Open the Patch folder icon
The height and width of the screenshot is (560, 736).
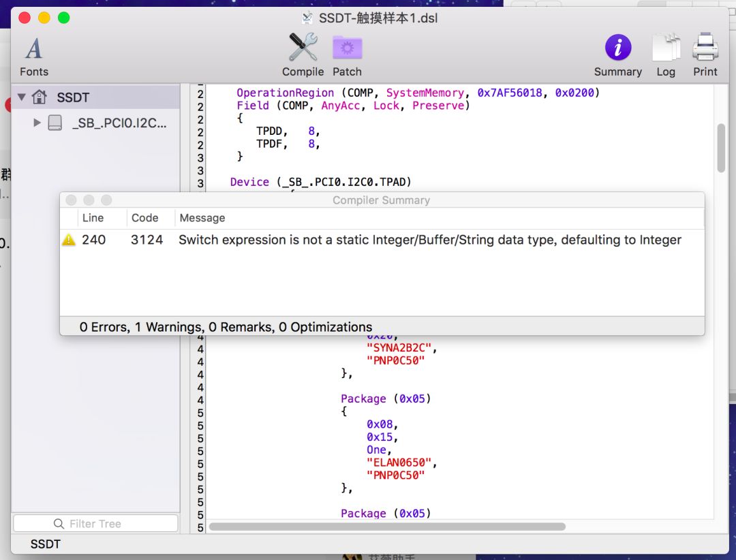pos(347,48)
